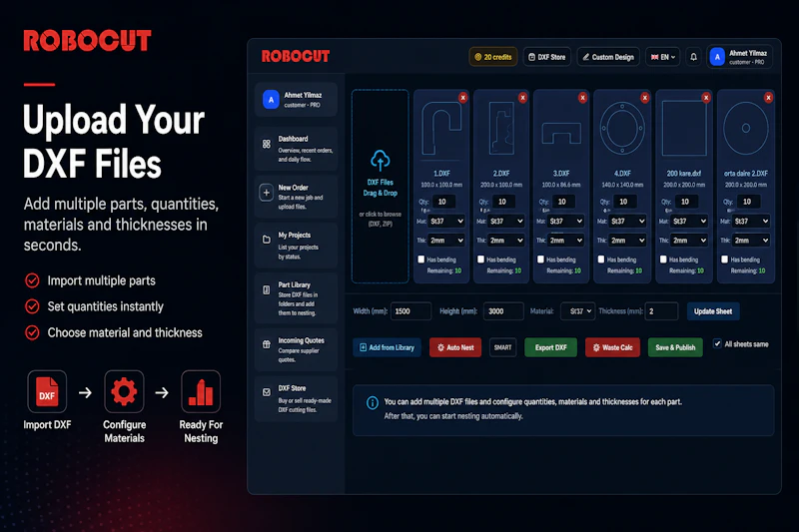Click the sheet Thickness field showing 2
Screen dimensions: 799x532
(661, 311)
